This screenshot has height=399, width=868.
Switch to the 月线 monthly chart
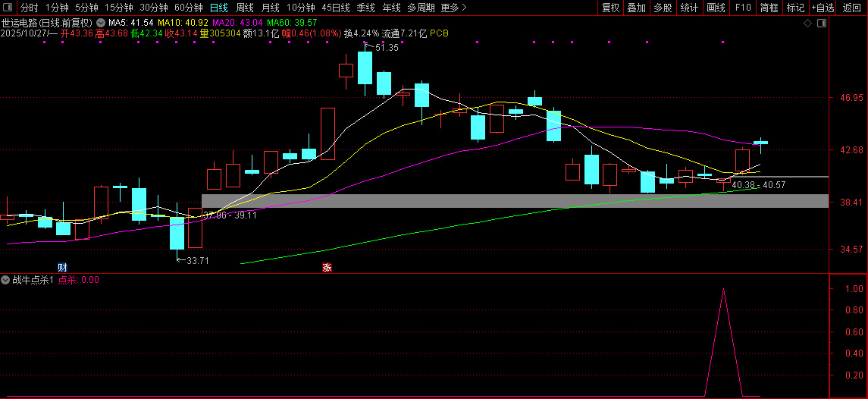[270, 8]
